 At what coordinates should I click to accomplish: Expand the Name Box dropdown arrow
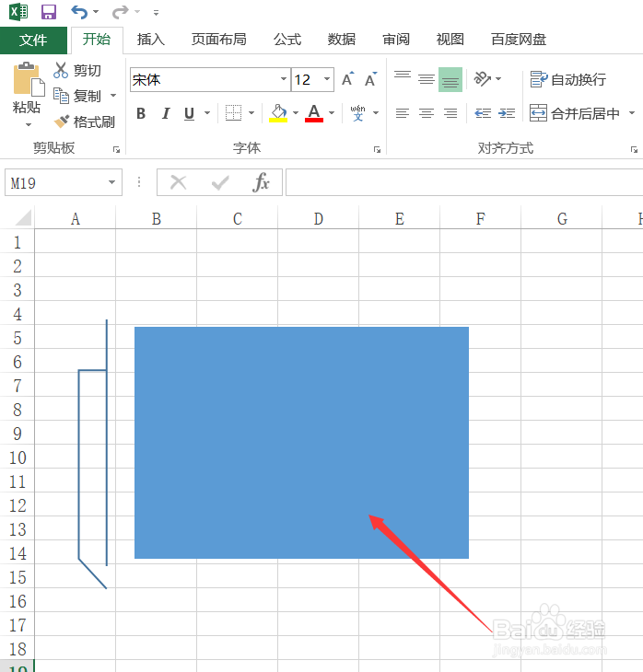coord(112,182)
